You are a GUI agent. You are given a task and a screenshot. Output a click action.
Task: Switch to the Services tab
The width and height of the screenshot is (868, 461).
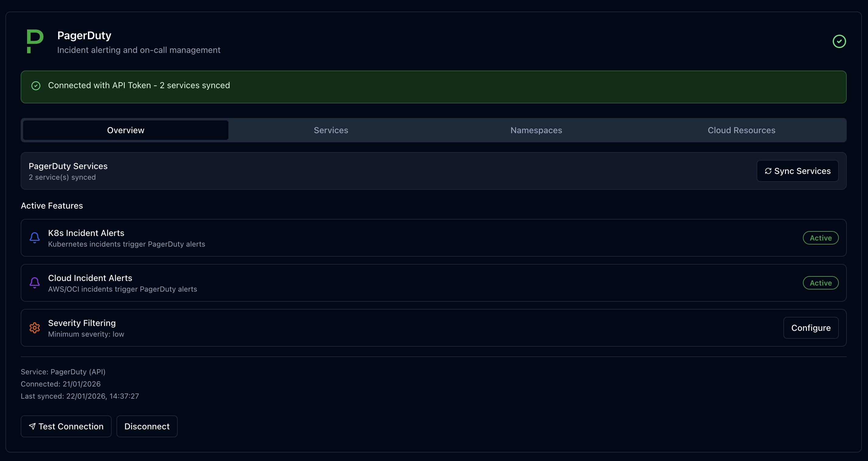[x=331, y=130]
